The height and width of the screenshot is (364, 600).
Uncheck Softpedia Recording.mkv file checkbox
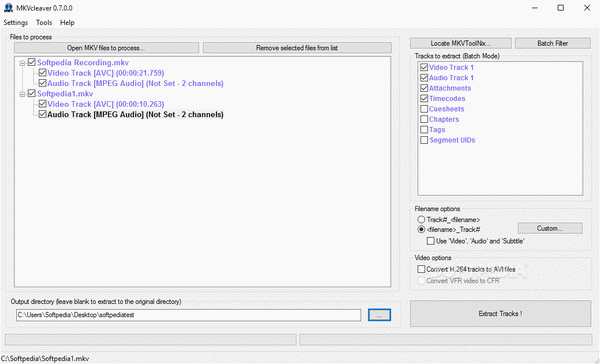pyautogui.click(x=32, y=62)
